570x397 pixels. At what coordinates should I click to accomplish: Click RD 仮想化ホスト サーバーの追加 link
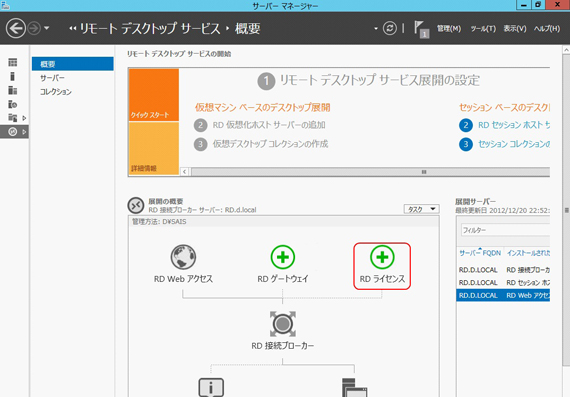point(269,125)
